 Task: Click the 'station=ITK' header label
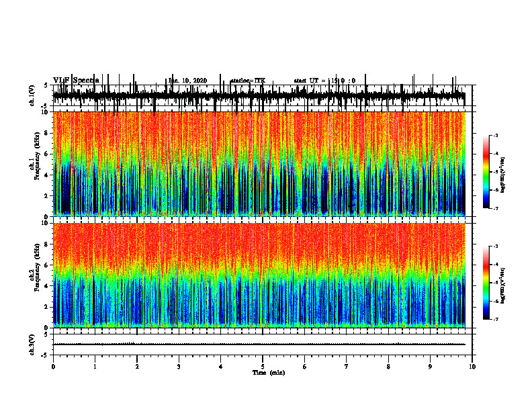click(x=248, y=81)
